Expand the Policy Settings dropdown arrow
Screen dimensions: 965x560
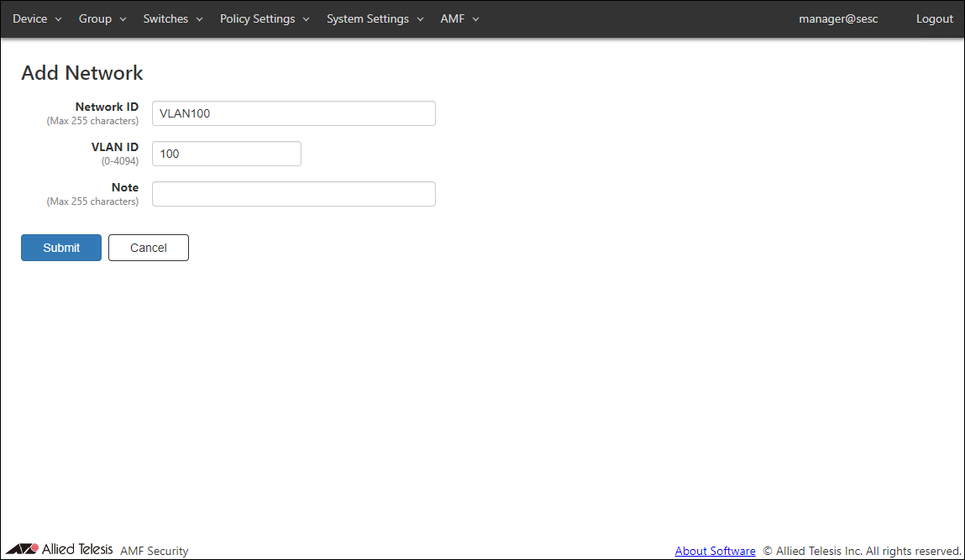tap(306, 19)
